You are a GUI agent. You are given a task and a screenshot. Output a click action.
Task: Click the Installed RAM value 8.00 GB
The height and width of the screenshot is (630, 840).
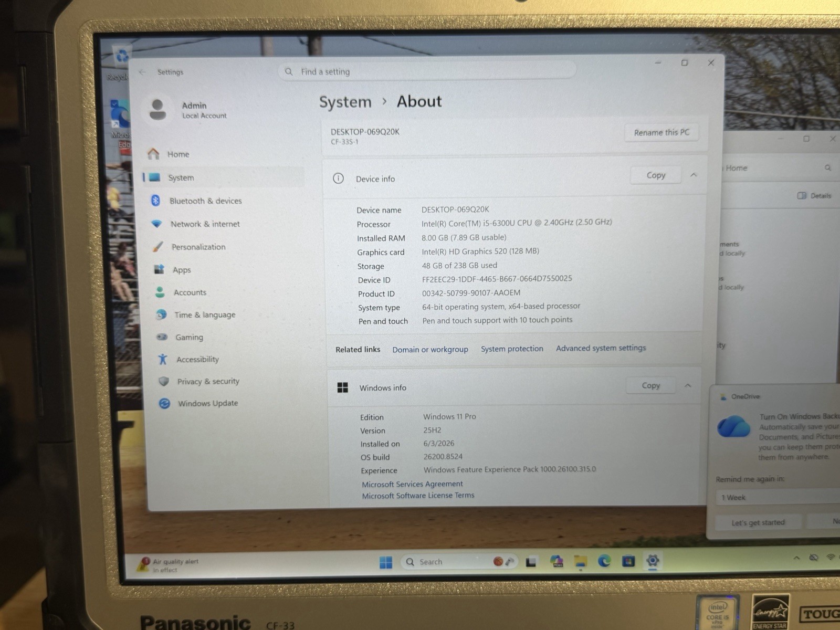pyautogui.click(x=464, y=237)
